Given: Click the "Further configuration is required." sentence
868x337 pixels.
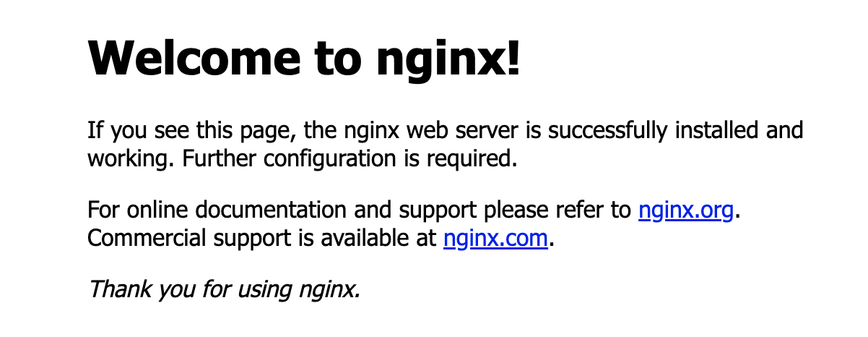Looking at the screenshot, I should [350, 158].
